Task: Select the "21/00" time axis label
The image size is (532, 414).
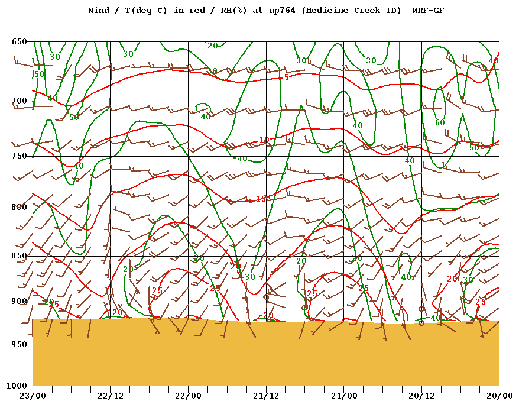Action: click(x=344, y=396)
